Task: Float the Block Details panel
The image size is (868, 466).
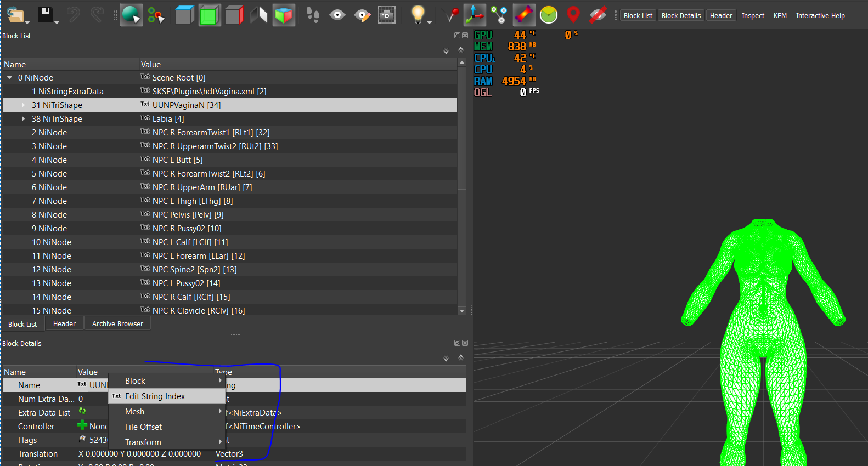Action: click(x=457, y=343)
